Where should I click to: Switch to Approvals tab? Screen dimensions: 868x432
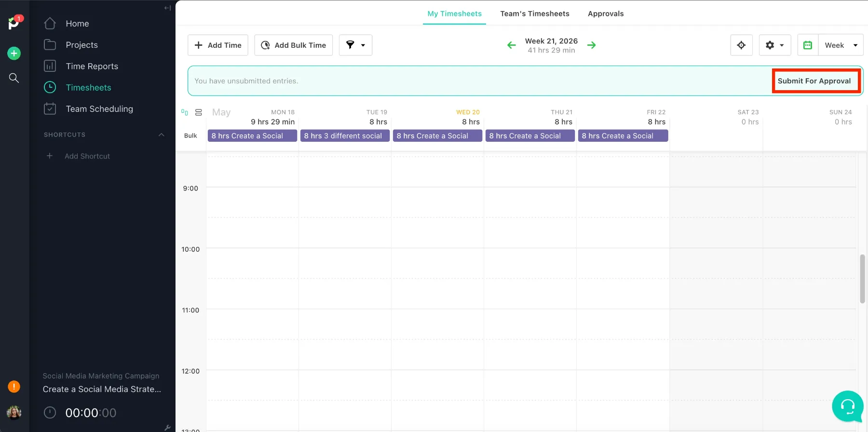point(606,13)
